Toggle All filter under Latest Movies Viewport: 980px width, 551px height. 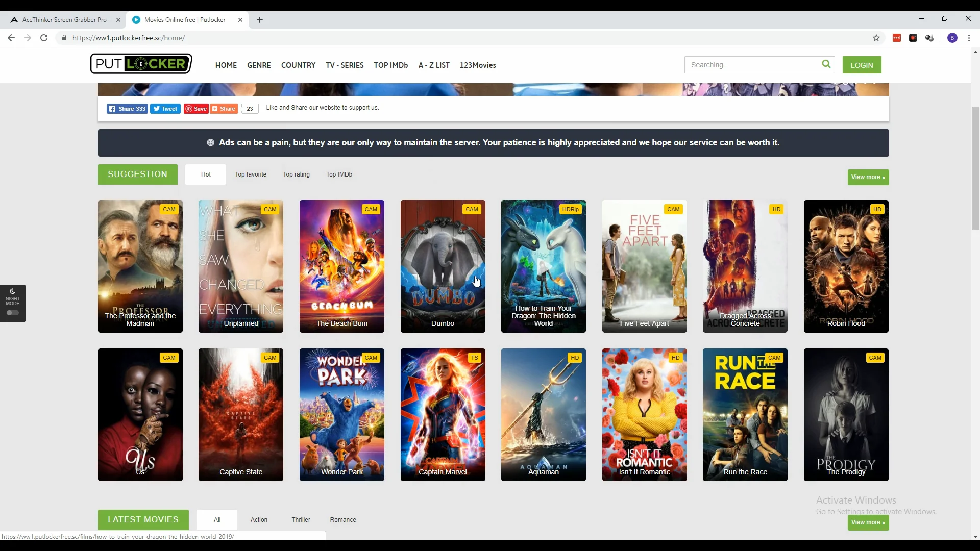pyautogui.click(x=217, y=519)
